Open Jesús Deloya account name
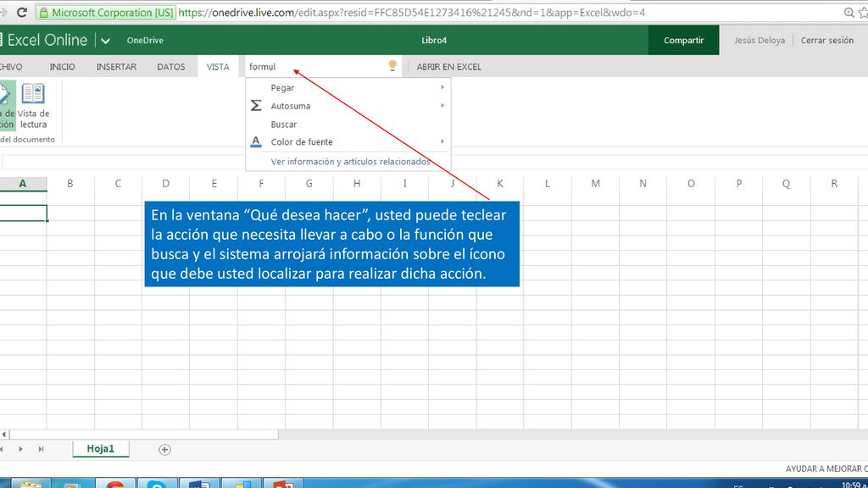The height and width of the screenshot is (488, 868). [759, 40]
